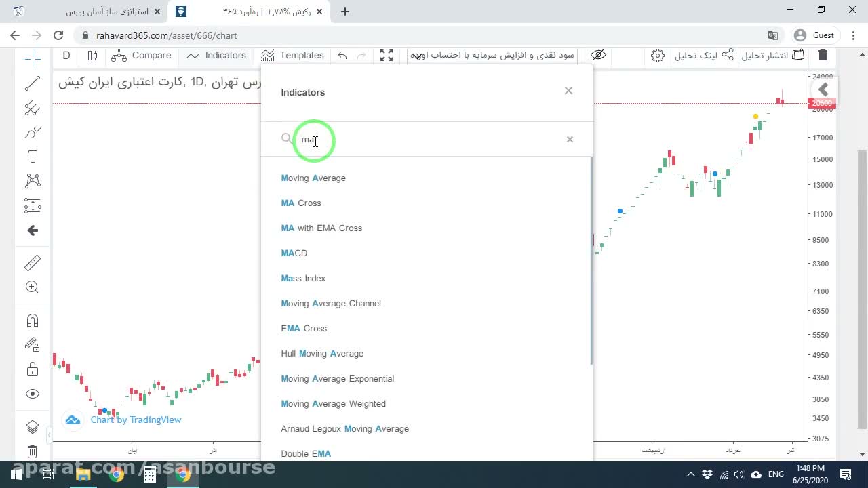Click the indicators list scrollbar
The width and height of the screenshot is (868, 488).
[591, 261]
